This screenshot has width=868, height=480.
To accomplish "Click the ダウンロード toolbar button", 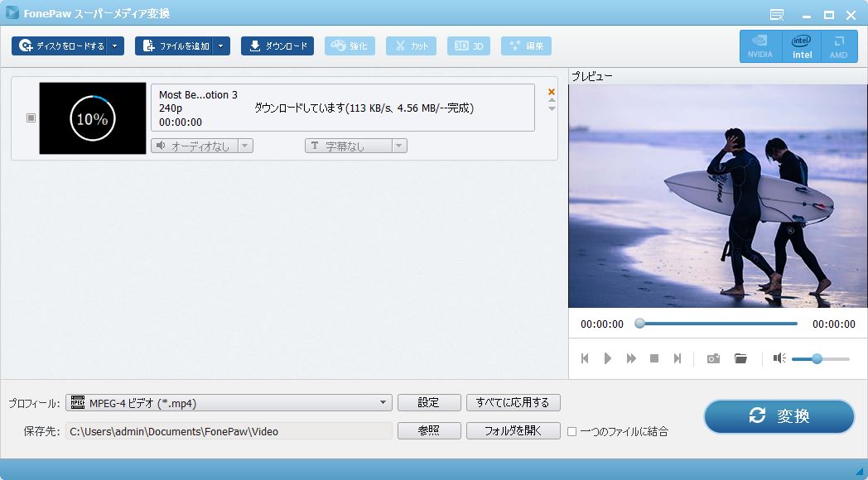I will tap(277, 46).
